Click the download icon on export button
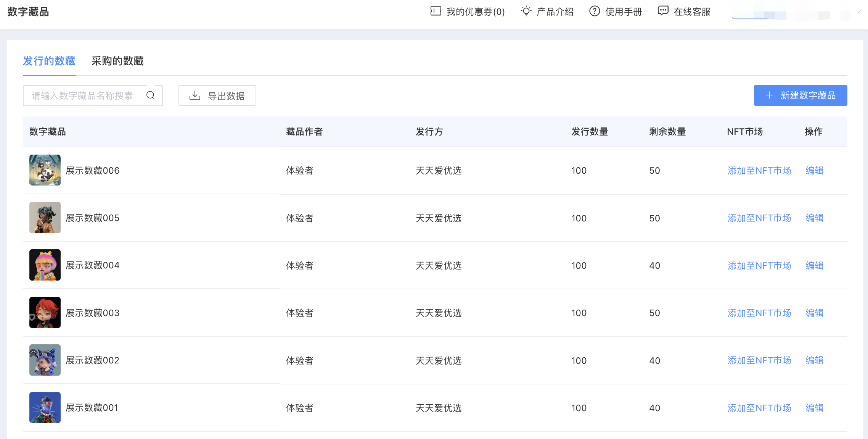The height and width of the screenshot is (439, 868). tap(195, 95)
